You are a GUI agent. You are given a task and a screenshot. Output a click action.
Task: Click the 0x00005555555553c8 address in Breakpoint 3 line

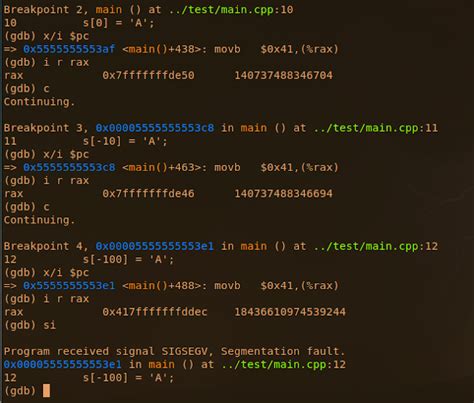pos(155,128)
